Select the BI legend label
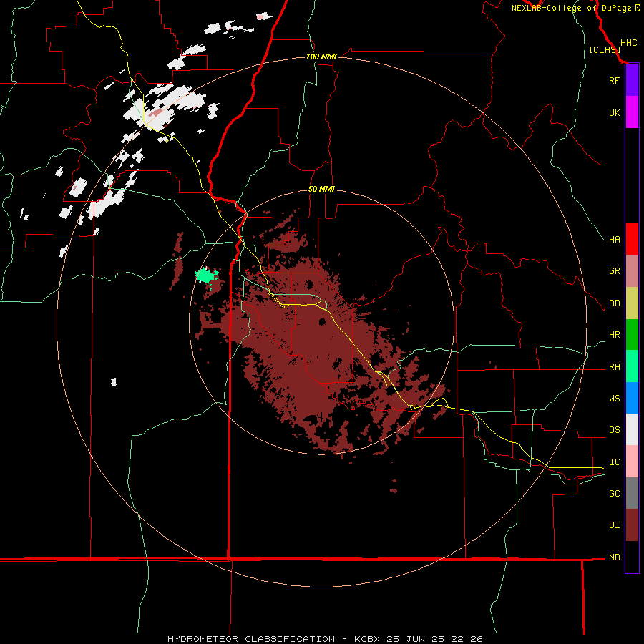644x644 pixels. coord(614,525)
